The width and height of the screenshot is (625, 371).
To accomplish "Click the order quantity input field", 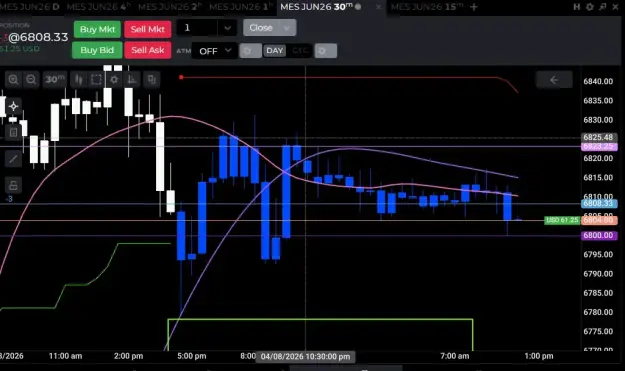I will pyautogui.click(x=197, y=28).
